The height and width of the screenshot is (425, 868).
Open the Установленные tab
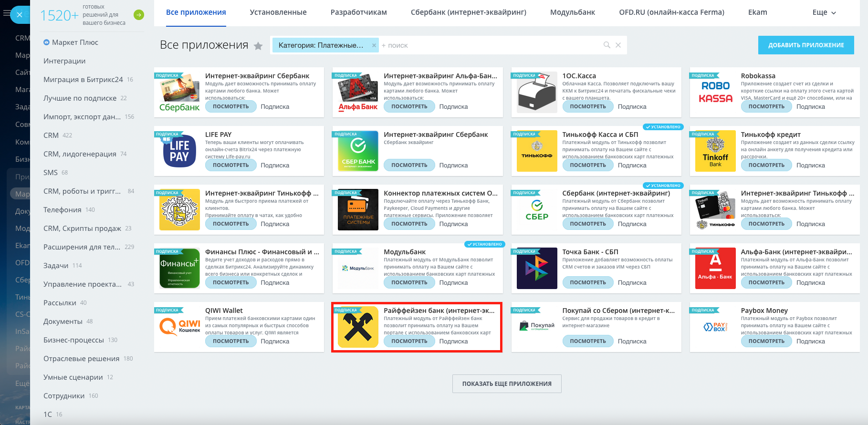pyautogui.click(x=278, y=12)
